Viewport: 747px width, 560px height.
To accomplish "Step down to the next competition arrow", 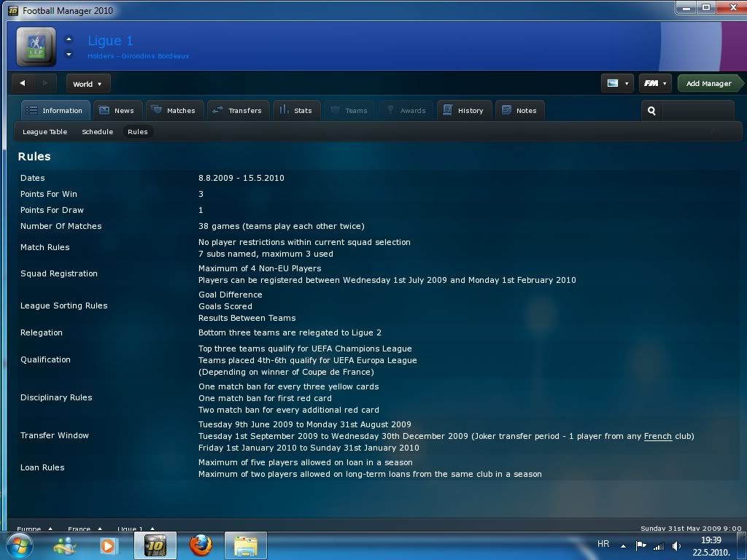I will click(69, 55).
